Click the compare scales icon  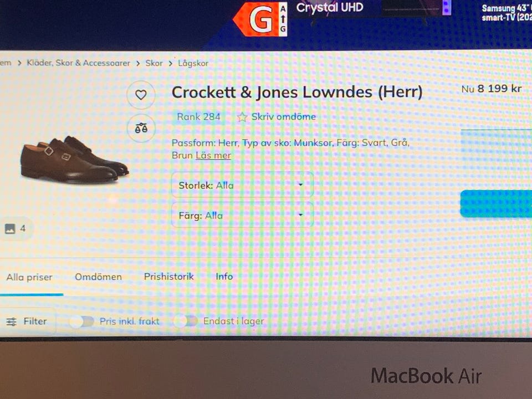tap(141, 128)
